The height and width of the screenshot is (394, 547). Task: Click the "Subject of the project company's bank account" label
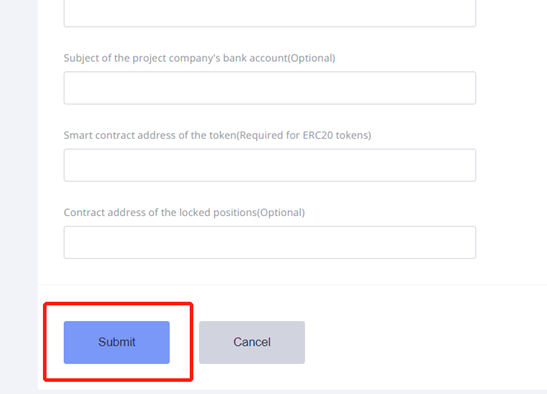coord(175,58)
